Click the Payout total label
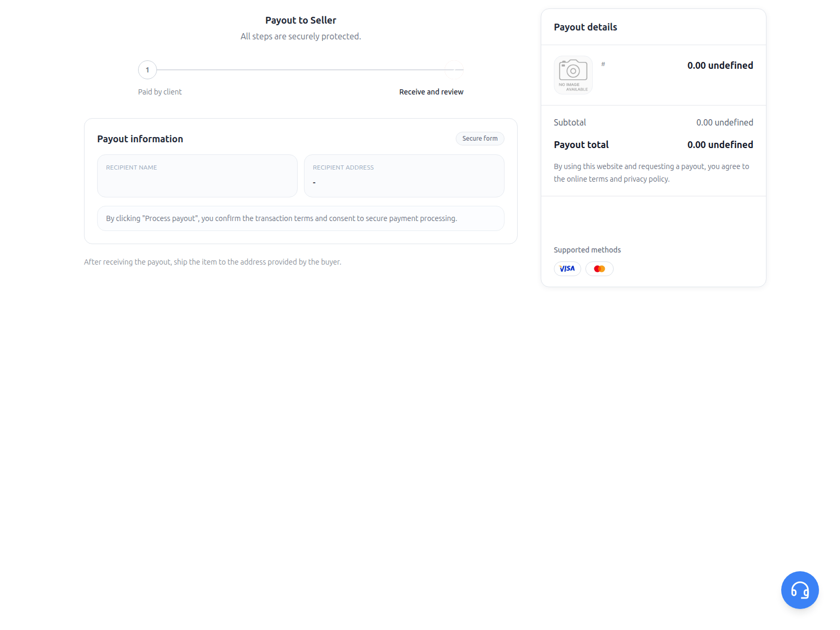840x630 pixels. [581, 145]
